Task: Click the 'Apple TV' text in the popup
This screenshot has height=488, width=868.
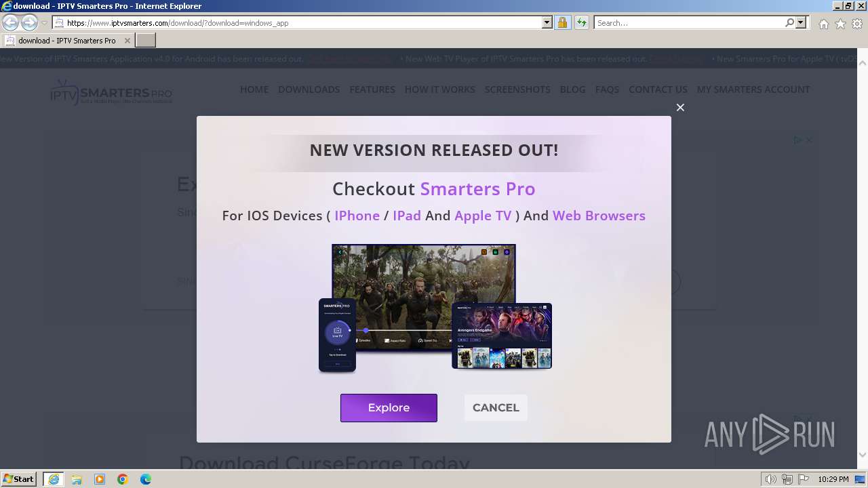Action: [483, 216]
